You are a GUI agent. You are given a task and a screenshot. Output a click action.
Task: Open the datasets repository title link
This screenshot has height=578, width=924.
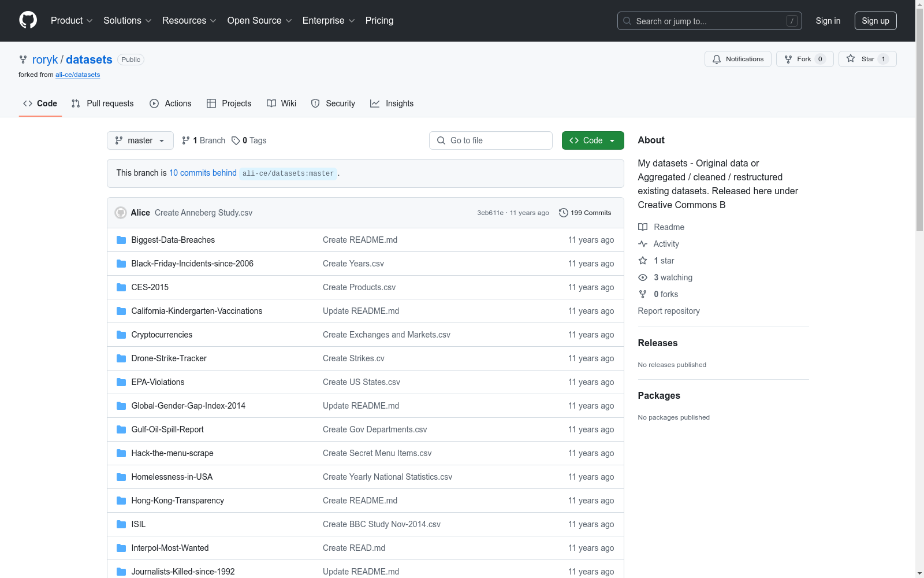(89, 60)
